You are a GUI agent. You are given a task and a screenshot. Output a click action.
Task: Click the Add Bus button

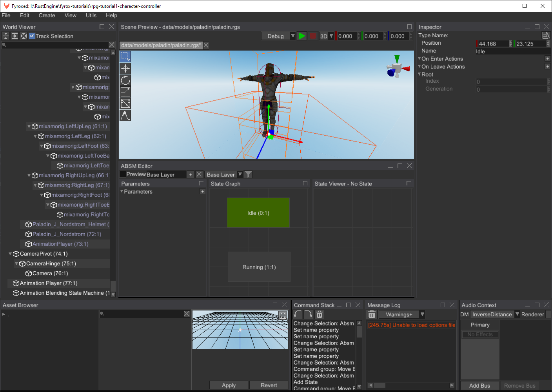(479, 386)
